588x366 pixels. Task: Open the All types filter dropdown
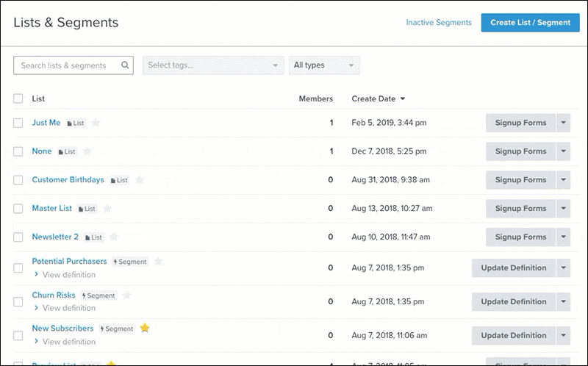[x=324, y=65]
